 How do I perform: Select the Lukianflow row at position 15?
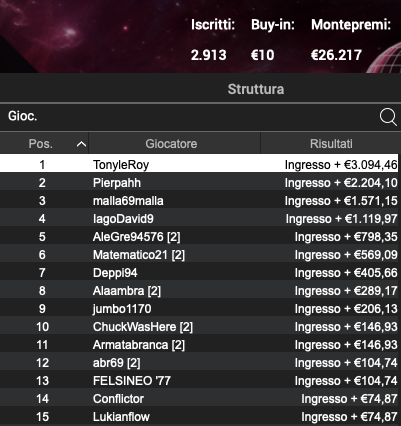199,417
